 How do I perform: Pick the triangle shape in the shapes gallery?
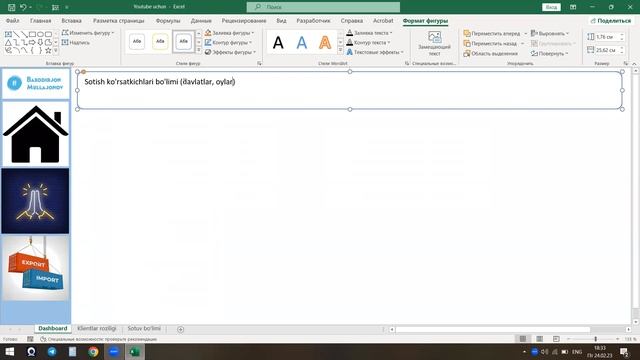click(8, 42)
